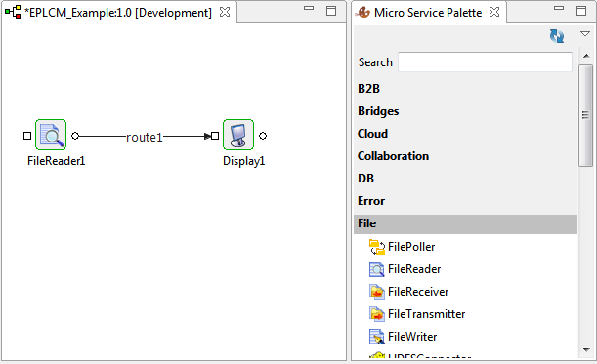This screenshot has height=364, width=597.
Task: Choose FileTransmitter in the palette
Action: point(417,314)
